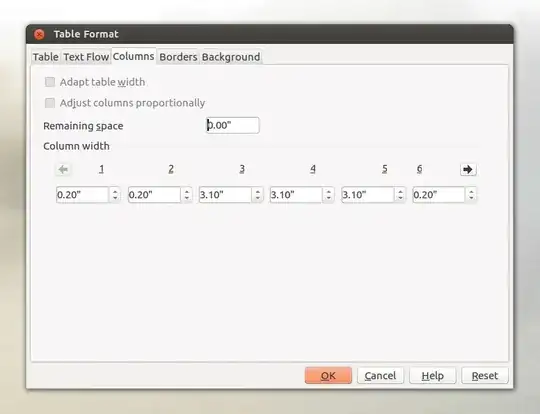Switch to the Table tab
Image resolution: width=540 pixels, height=414 pixels.
pos(45,57)
